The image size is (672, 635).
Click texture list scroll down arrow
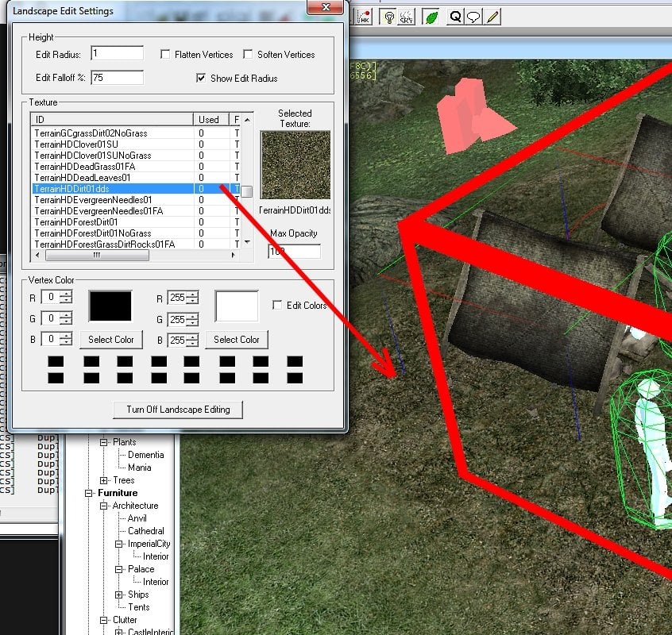coord(247,242)
